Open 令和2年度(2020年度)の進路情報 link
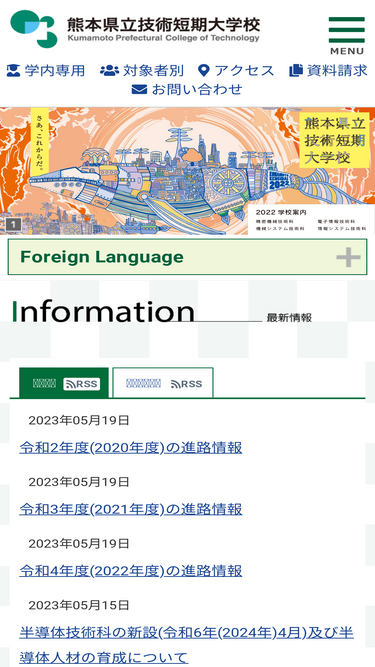Viewport: 375px width, 667px height. point(131,448)
